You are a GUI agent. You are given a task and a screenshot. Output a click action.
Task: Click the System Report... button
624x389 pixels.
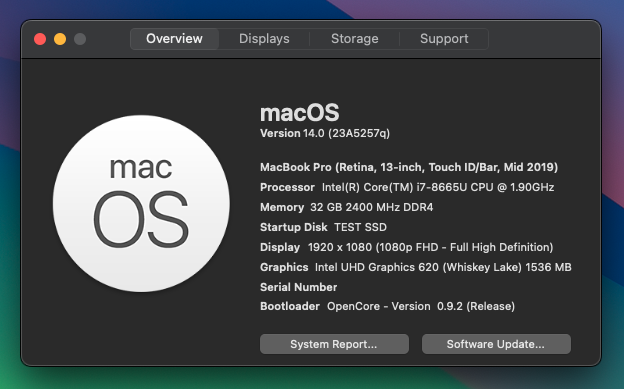(x=334, y=344)
